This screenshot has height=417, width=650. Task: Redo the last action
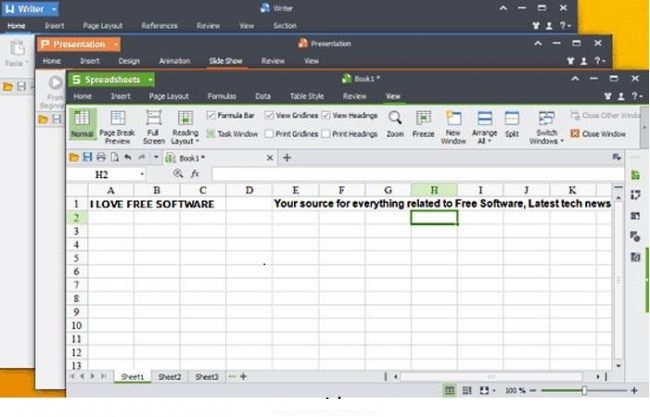(142, 158)
